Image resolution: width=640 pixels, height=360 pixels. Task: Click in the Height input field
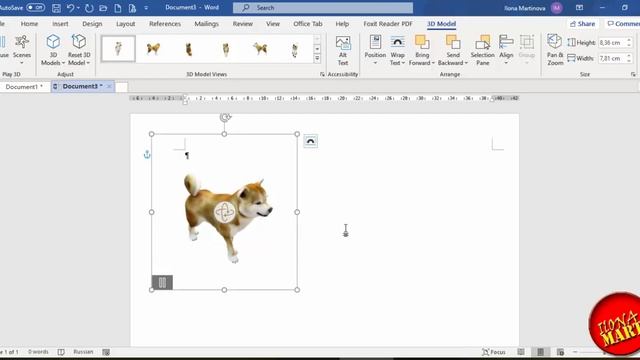(x=611, y=42)
